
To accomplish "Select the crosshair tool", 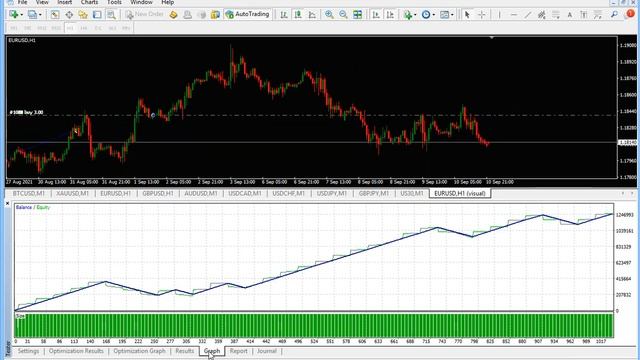I will coord(482,15).
